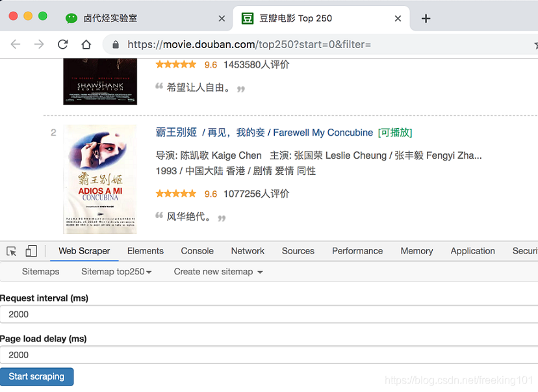Click the 风华绝代 quote text

tap(188, 216)
